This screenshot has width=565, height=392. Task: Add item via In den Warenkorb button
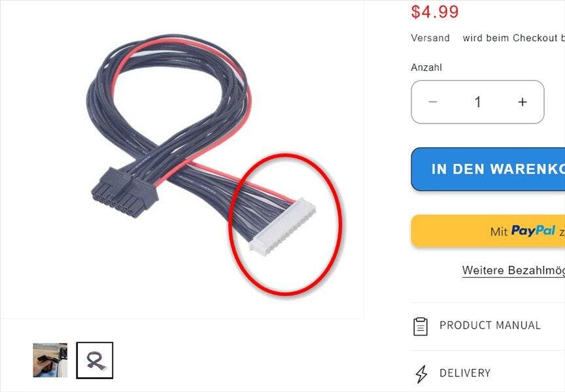coord(488,169)
